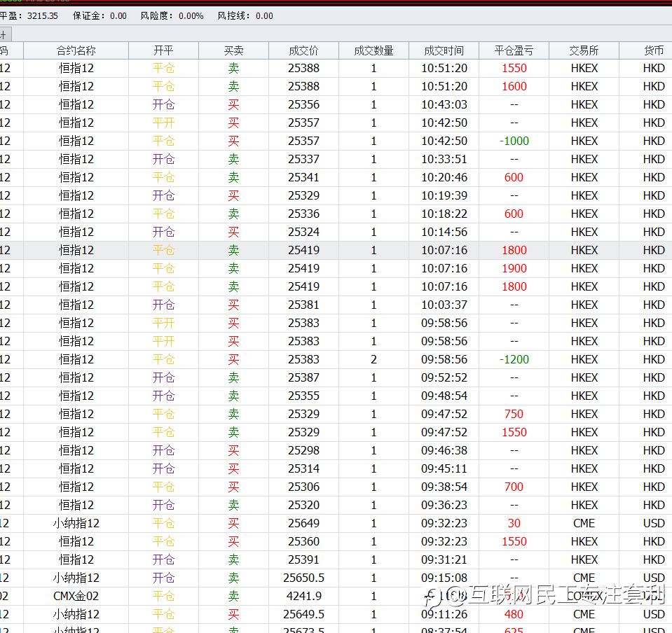Select the 平盈: 3215.35 status entry

click(29, 16)
